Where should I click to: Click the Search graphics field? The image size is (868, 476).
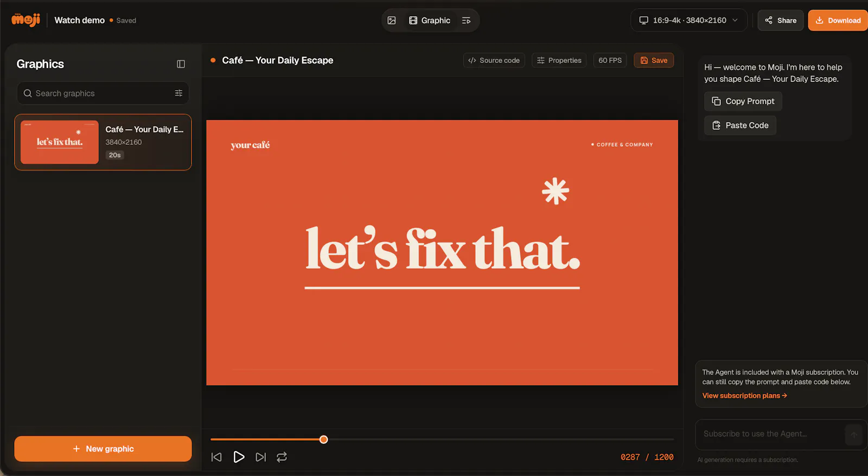[x=103, y=93]
